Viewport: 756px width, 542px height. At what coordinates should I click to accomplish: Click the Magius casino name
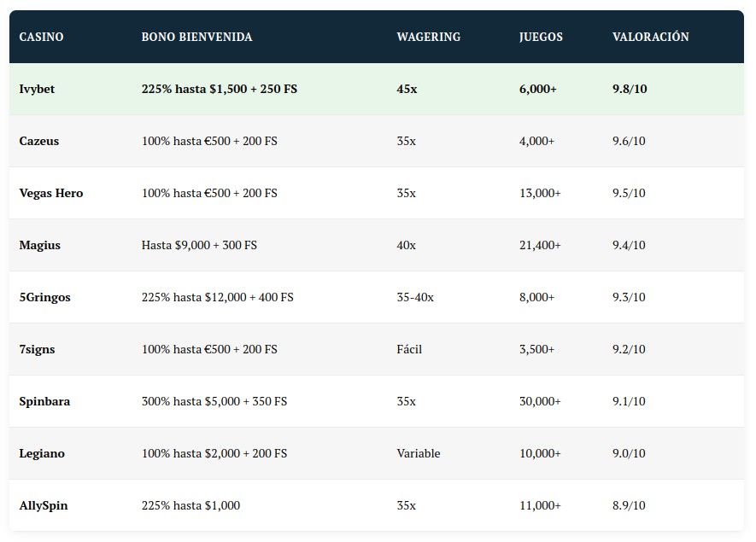pyautogui.click(x=40, y=245)
